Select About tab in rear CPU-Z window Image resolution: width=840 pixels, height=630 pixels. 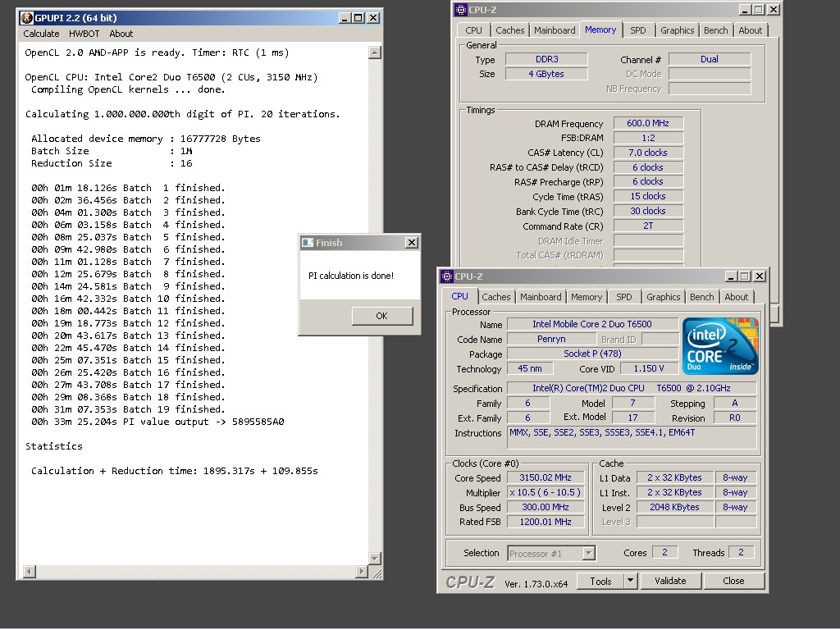(x=750, y=30)
